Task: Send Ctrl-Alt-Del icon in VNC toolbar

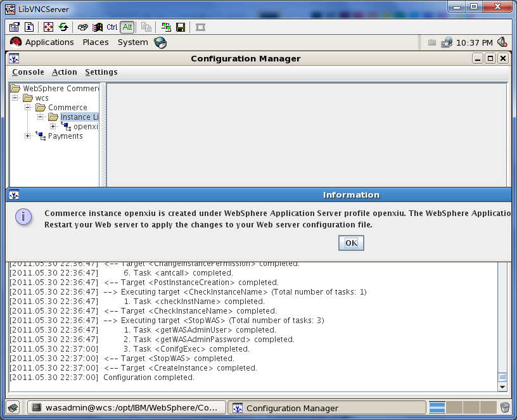Action: point(82,27)
